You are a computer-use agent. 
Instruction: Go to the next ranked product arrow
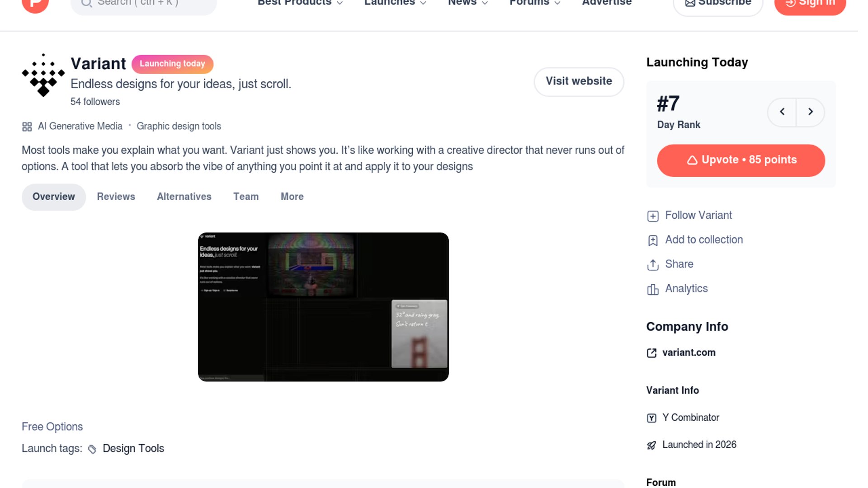810,112
